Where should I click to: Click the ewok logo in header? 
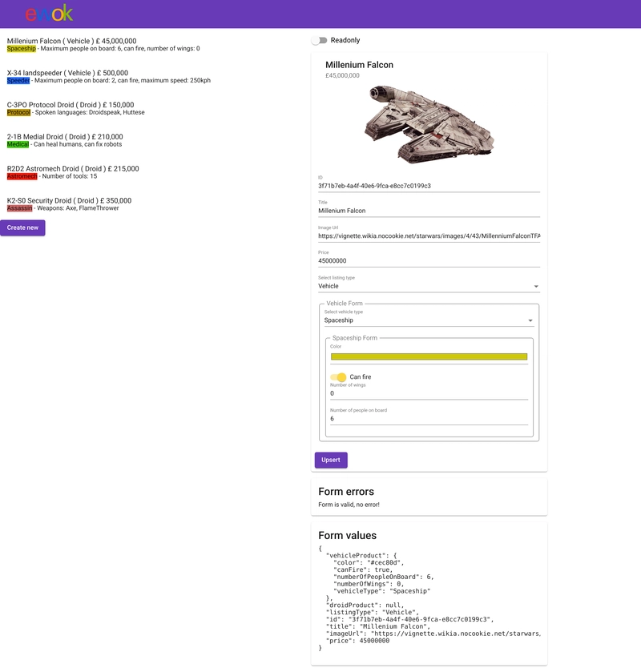click(49, 14)
